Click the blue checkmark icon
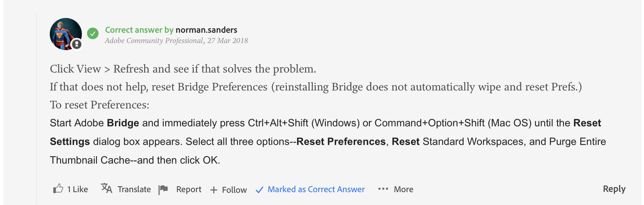Viewport: 644px width, 205px height. (259, 190)
